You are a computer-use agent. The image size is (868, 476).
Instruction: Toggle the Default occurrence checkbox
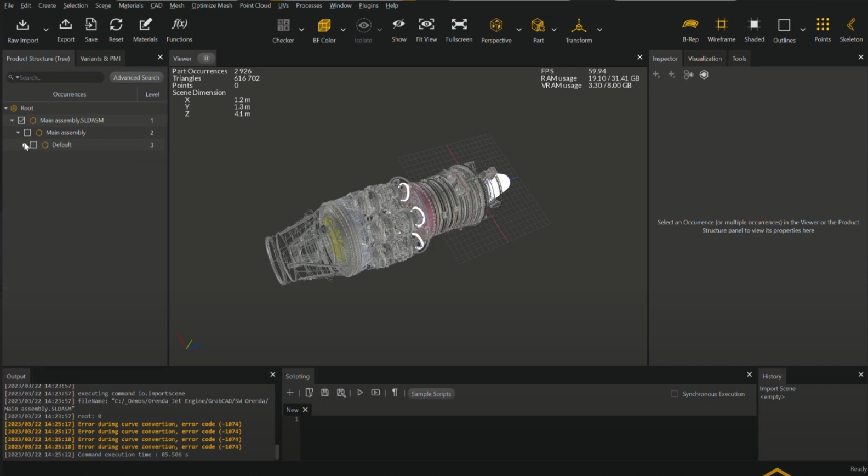[x=33, y=145]
